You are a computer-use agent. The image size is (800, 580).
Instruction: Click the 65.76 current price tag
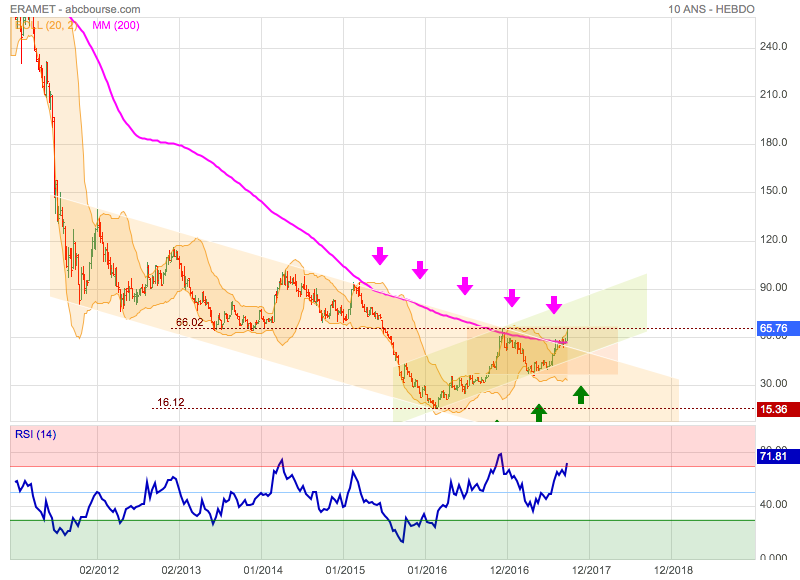[x=777, y=329]
